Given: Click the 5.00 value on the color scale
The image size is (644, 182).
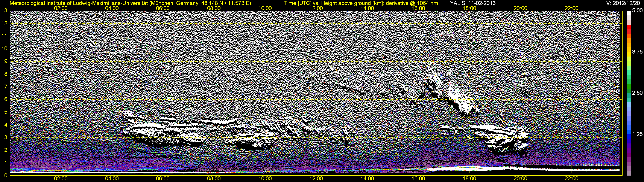Looking at the screenshot, I should pyautogui.click(x=637, y=11).
